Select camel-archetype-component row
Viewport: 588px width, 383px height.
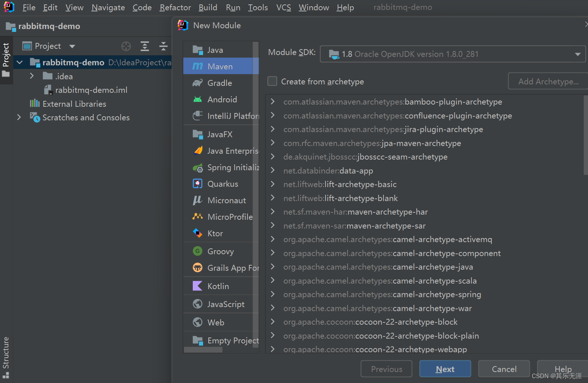coord(425,253)
